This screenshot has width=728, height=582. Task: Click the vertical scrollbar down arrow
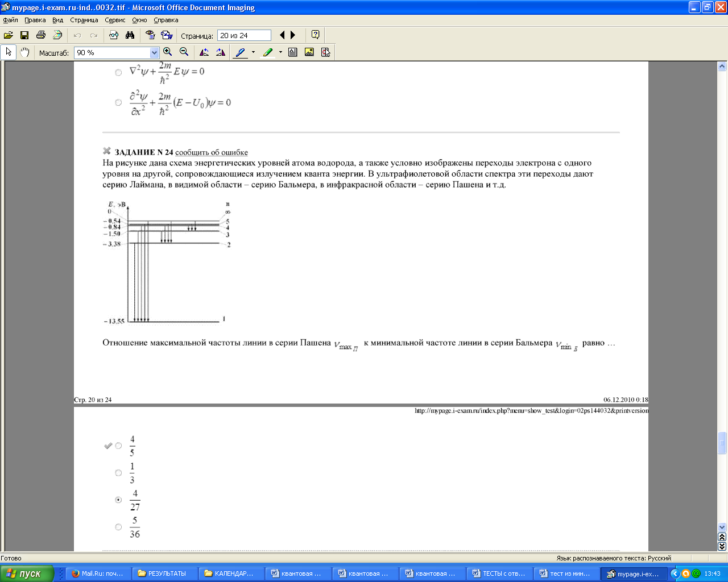click(x=722, y=527)
